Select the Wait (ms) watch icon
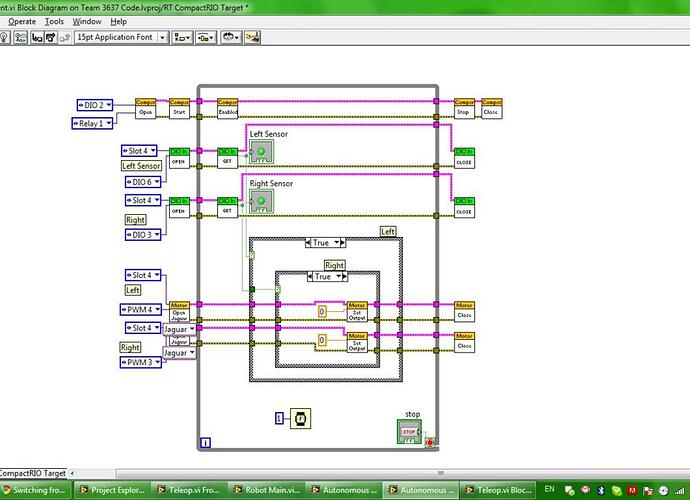The image size is (690, 500). click(301, 419)
